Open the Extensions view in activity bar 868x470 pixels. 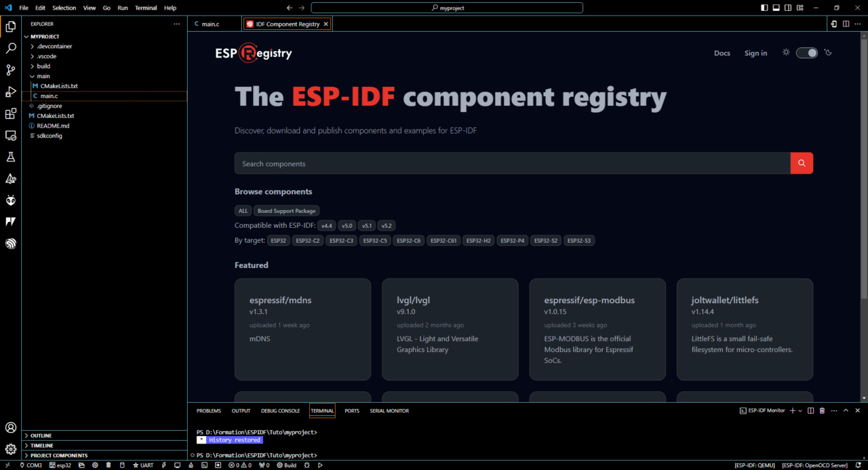pyautogui.click(x=10, y=113)
